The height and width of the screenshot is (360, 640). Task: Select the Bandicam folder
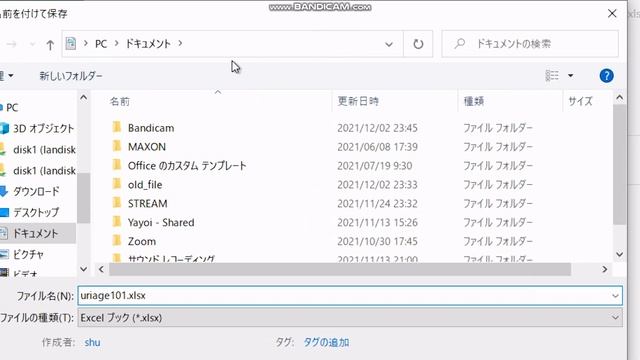tap(151, 128)
